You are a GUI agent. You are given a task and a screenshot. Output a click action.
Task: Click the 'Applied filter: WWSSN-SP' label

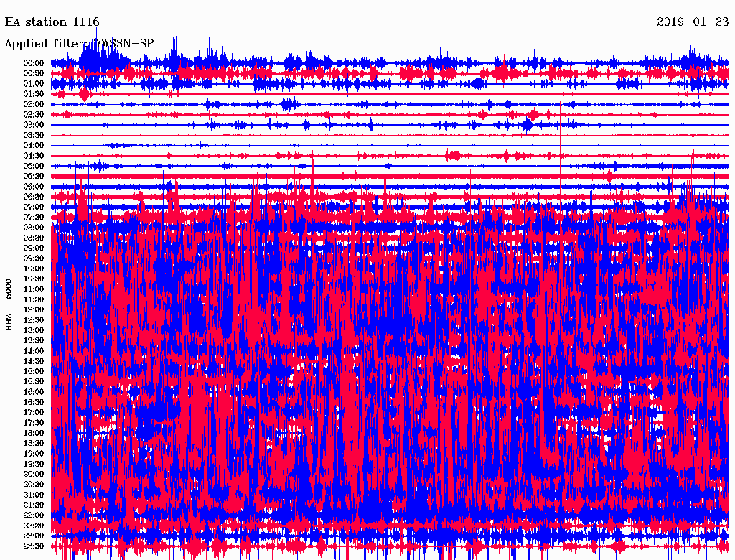79,44
